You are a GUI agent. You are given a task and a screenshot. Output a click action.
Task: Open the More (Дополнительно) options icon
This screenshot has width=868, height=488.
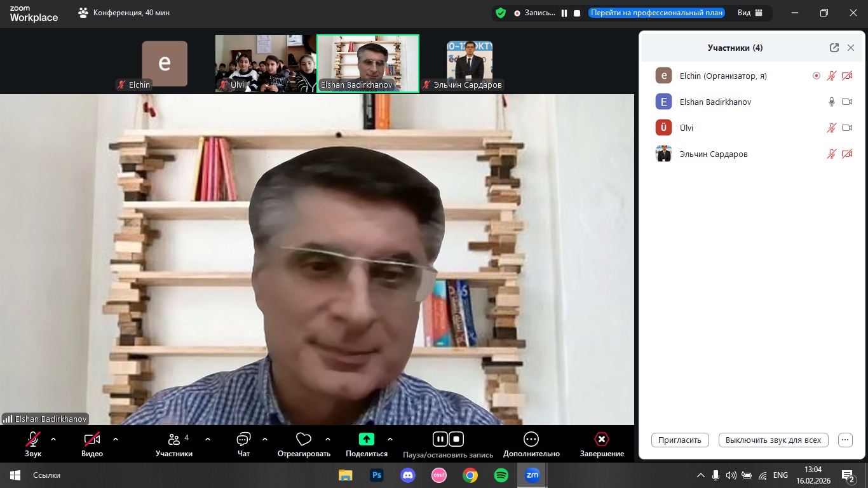coord(531,439)
